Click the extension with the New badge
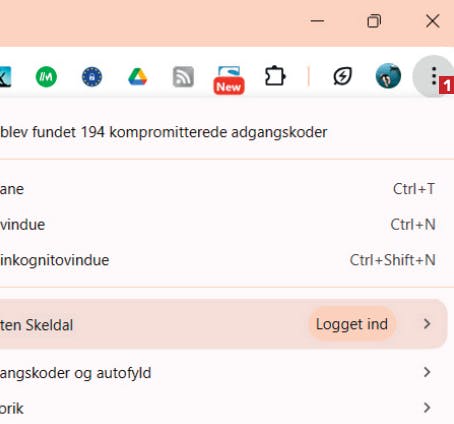 pos(229,80)
